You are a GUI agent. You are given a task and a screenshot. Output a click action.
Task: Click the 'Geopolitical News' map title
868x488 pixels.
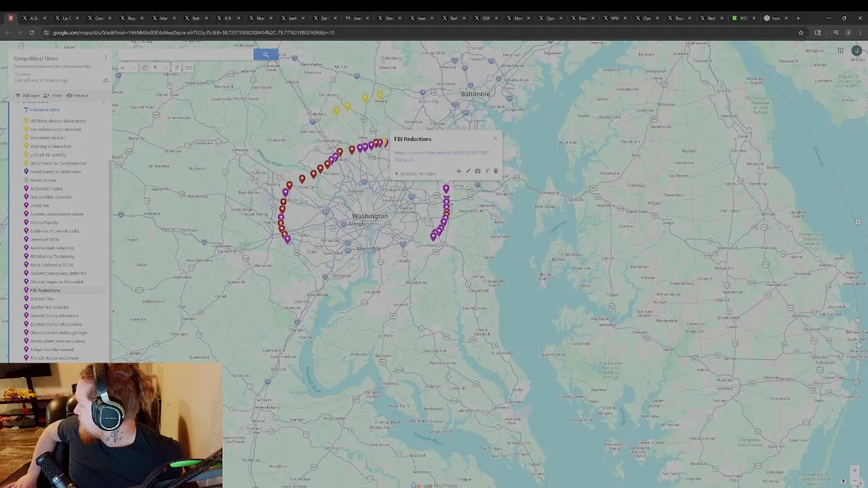click(36, 58)
